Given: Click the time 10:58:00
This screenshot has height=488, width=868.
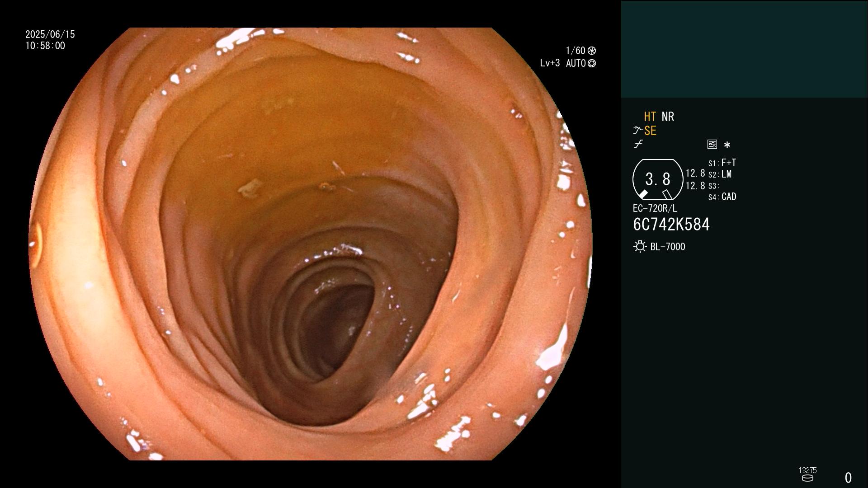Looking at the screenshot, I should pyautogui.click(x=45, y=46).
